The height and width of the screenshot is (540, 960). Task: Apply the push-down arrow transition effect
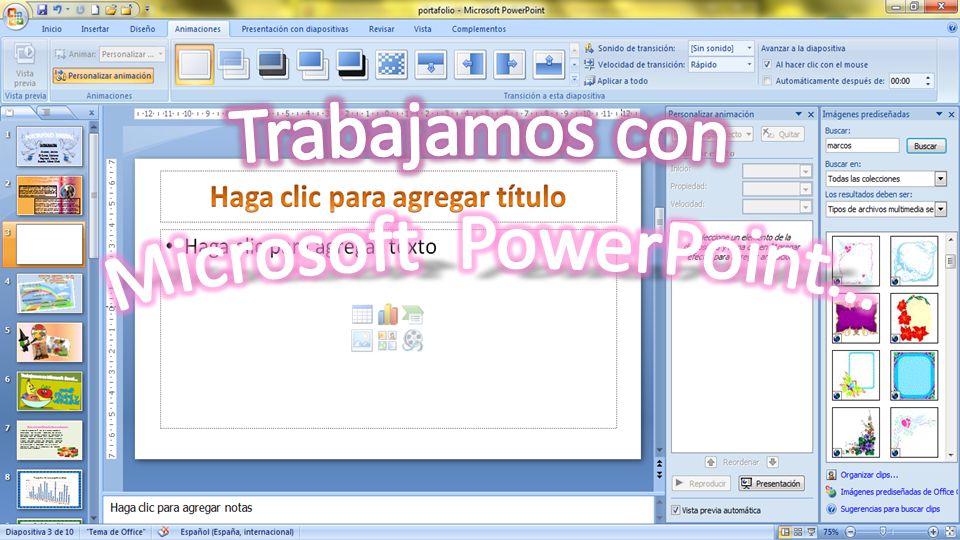click(430, 64)
